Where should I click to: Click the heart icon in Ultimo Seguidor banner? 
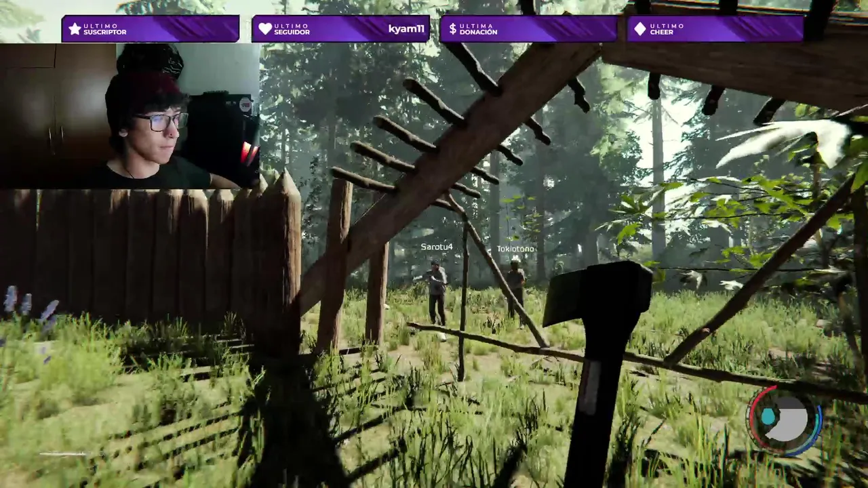coord(265,28)
